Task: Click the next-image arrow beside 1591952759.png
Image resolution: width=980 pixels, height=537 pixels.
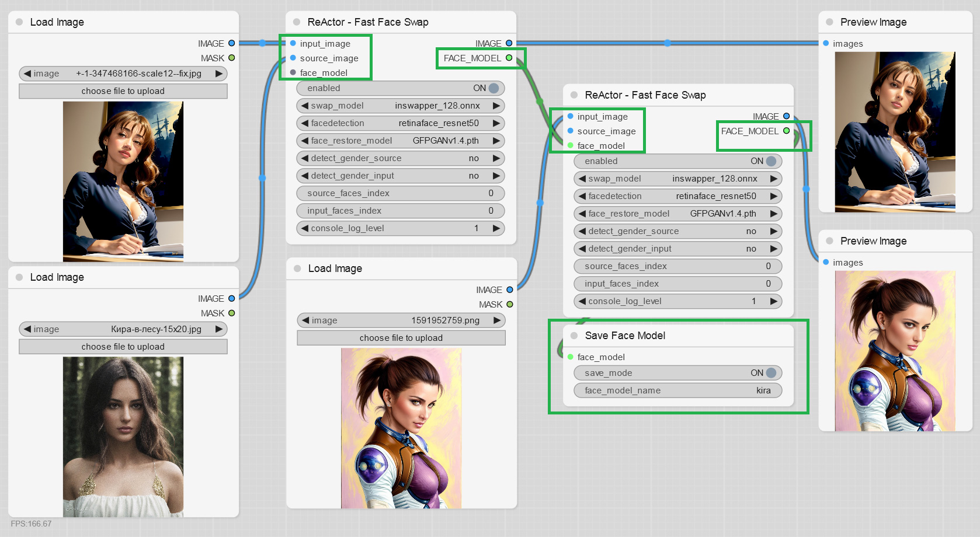Action: 497,320
